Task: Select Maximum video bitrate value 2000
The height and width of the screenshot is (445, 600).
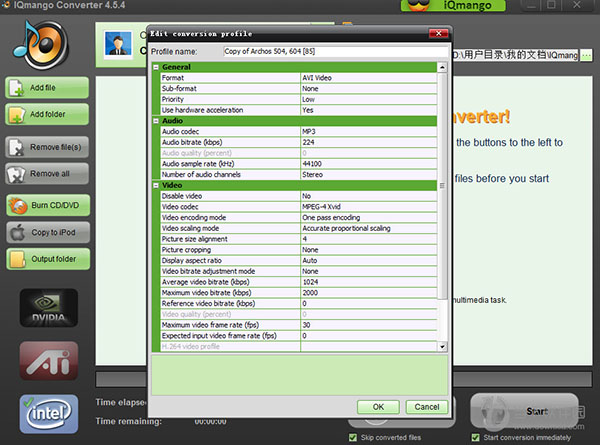Action: pyautogui.click(x=368, y=293)
